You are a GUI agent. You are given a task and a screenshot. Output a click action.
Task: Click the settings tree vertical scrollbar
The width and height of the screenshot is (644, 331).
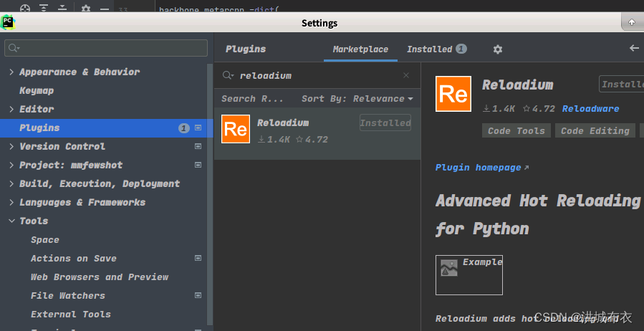click(209, 193)
